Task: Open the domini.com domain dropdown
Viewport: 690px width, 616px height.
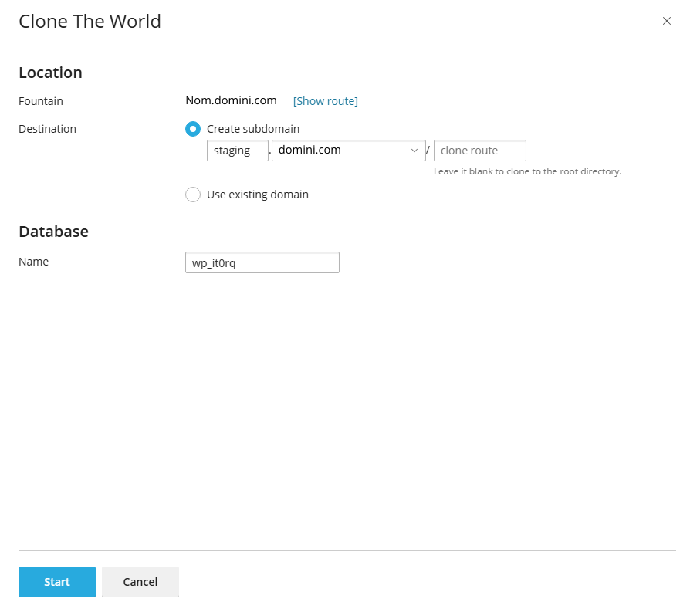Action: click(x=347, y=151)
